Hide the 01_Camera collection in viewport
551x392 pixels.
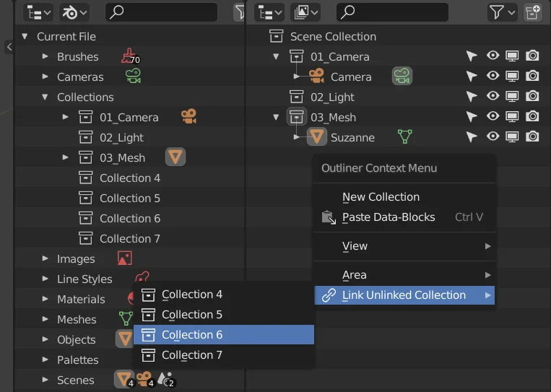[x=493, y=56]
